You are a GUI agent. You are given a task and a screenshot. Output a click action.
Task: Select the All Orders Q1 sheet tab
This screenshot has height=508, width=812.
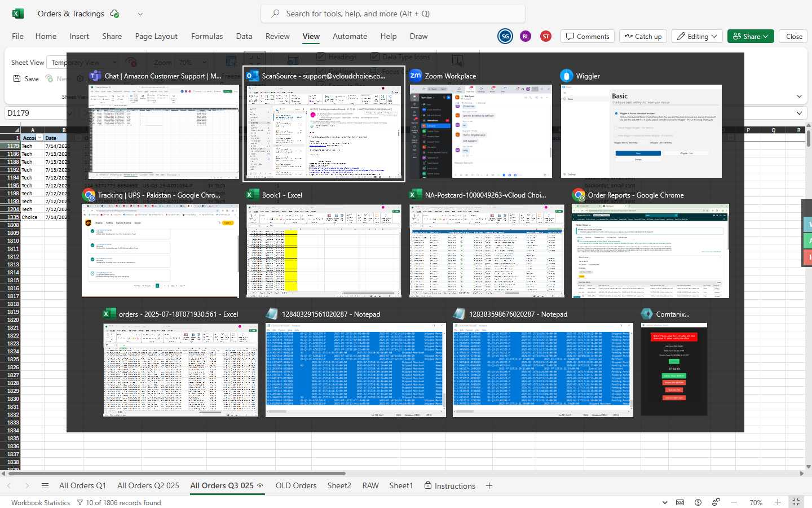click(82, 485)
